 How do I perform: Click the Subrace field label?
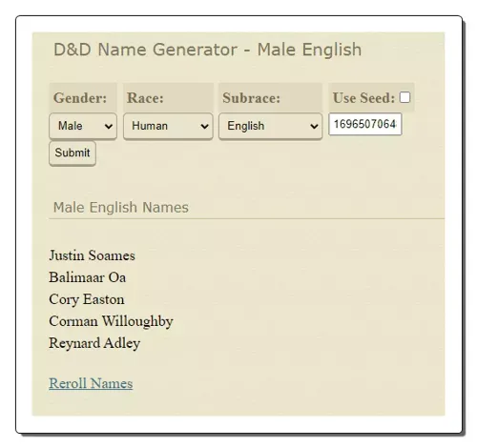251,97
